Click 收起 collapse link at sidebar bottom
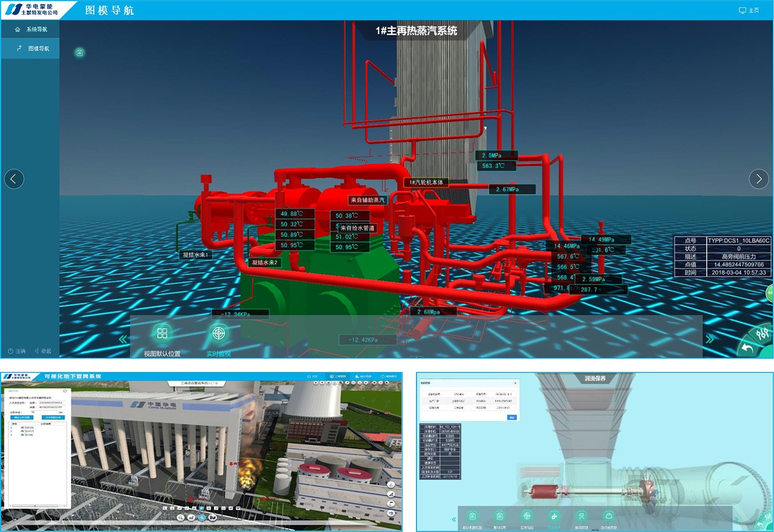The width and height of the screenshot is (774, 532). (x=43, y=351)
